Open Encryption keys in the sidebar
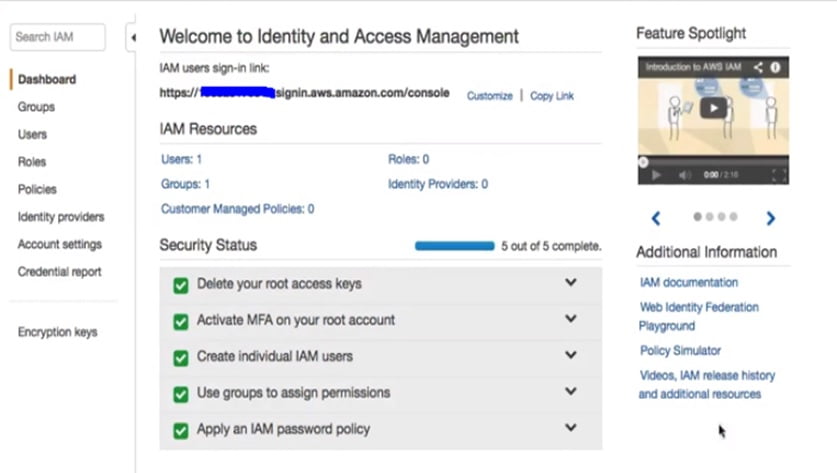This screenshot has width=837, height=473. pos(58,332)
